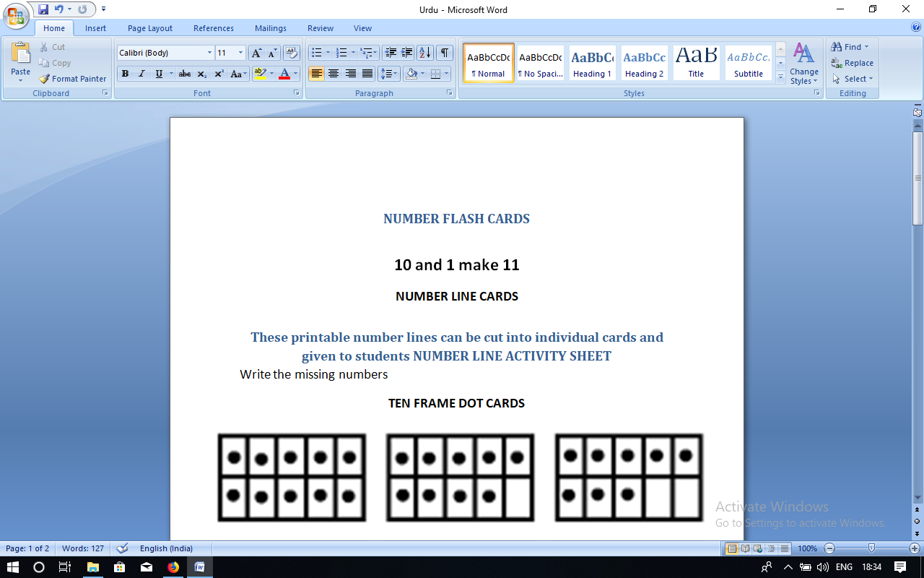Image resolution: width=924 pixels, height=578 pixels.
Task: Expand the font color dropdown arrow
Action: tap(297, 74)
